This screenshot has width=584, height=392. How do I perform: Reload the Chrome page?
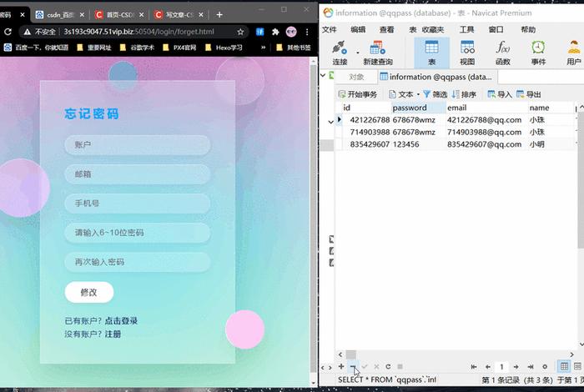pyautogui.click(x=8, y=32)
